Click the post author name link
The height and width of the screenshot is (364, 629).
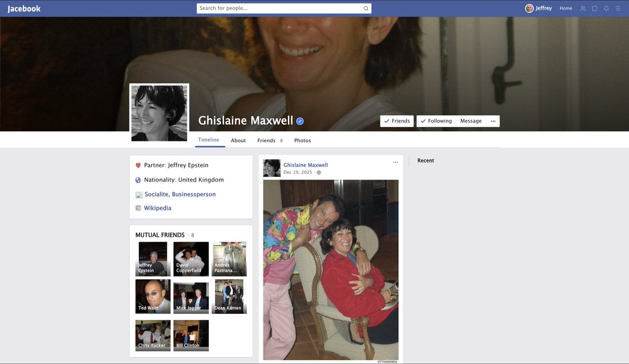pos(306,165)
